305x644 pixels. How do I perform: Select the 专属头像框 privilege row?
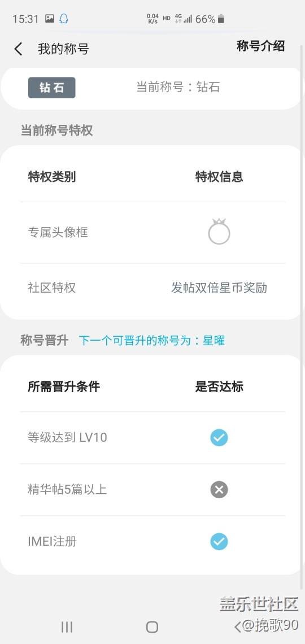(152, 233)
